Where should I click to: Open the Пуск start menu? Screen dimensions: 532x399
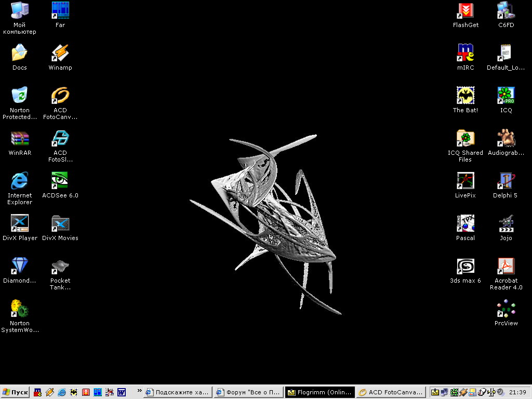click(x=16, y=392)
